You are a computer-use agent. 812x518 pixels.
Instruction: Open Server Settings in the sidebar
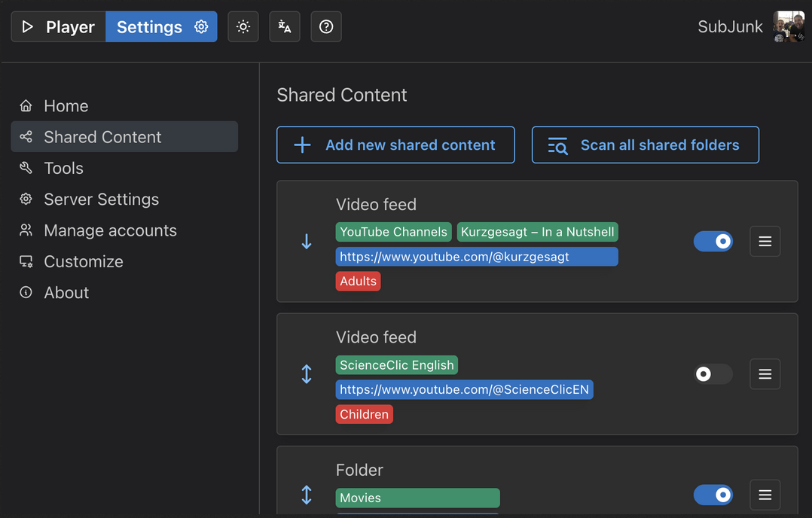(x=124, y=199)
